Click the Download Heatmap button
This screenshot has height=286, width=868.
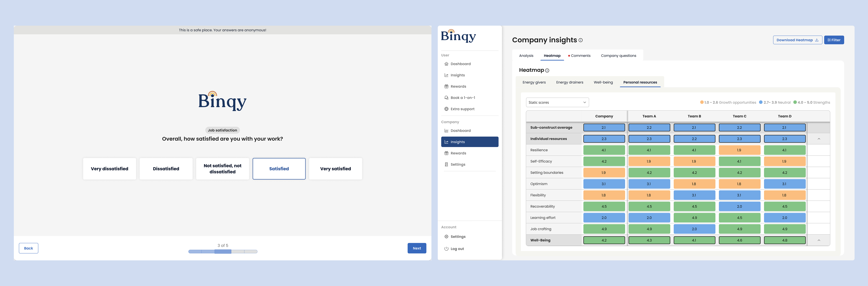click(x=797, y=40)
